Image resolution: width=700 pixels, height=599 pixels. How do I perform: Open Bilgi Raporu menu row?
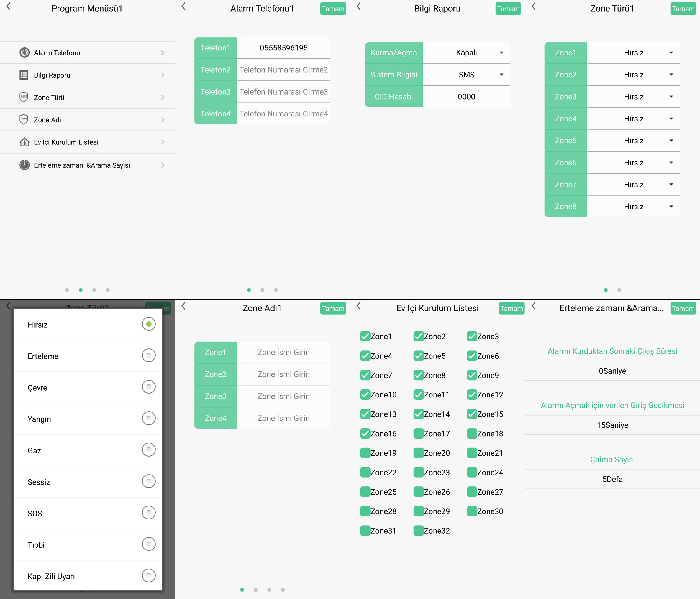click(87, 75)
